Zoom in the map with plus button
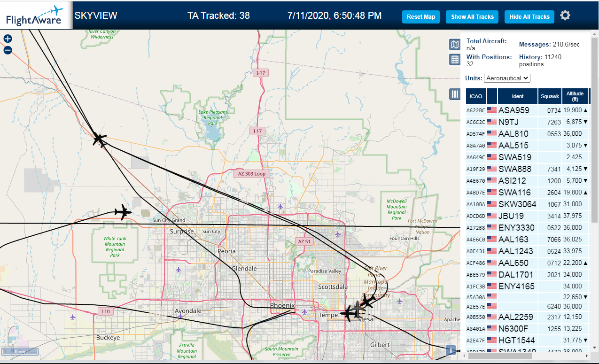599x364 pixels. (x=8, y=39)
